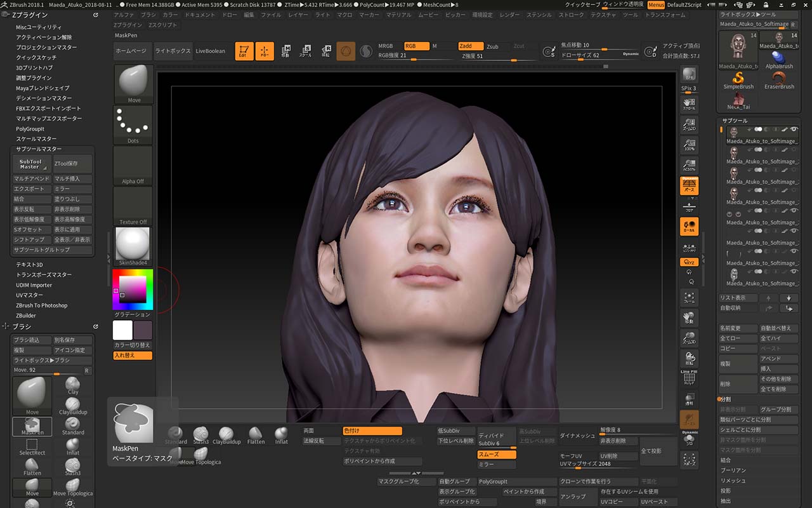Click the Frame (フレーム) button

pyautogui.click(x=690, y=298)
